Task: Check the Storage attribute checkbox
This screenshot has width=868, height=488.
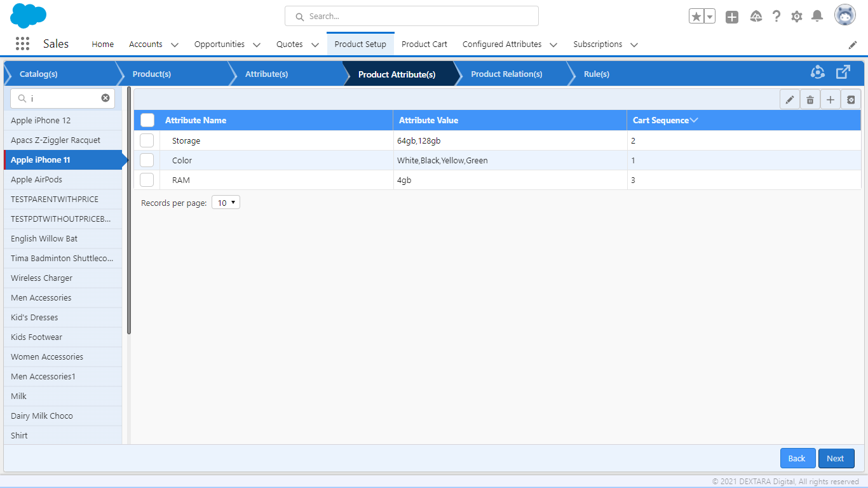Action: tap(147, 140)
